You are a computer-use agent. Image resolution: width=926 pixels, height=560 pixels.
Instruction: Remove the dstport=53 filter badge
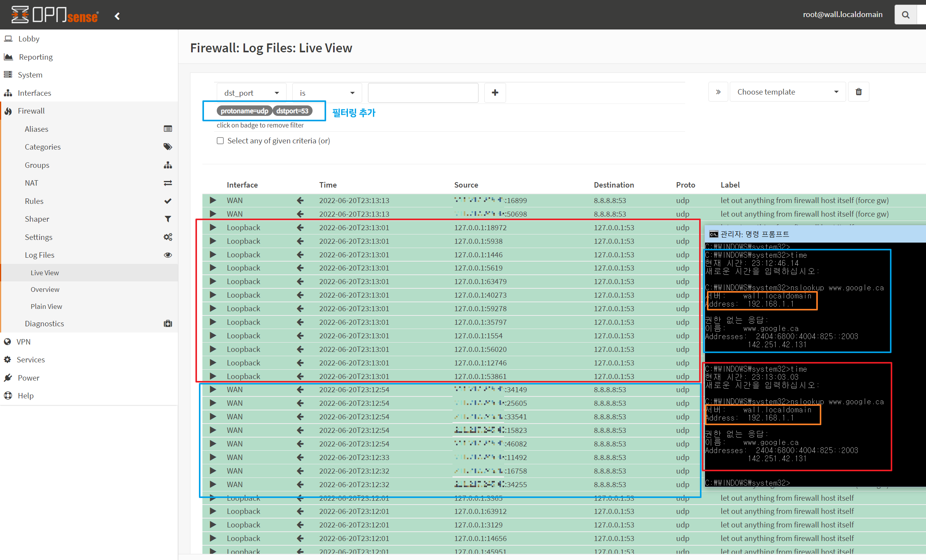click(292, 111)
